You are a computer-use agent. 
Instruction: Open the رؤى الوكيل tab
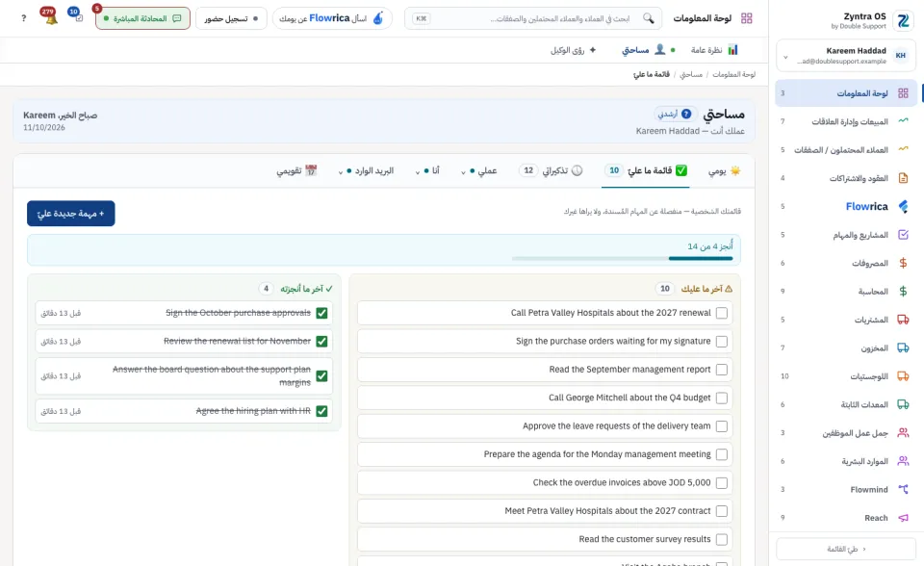[x=574, y=50]
